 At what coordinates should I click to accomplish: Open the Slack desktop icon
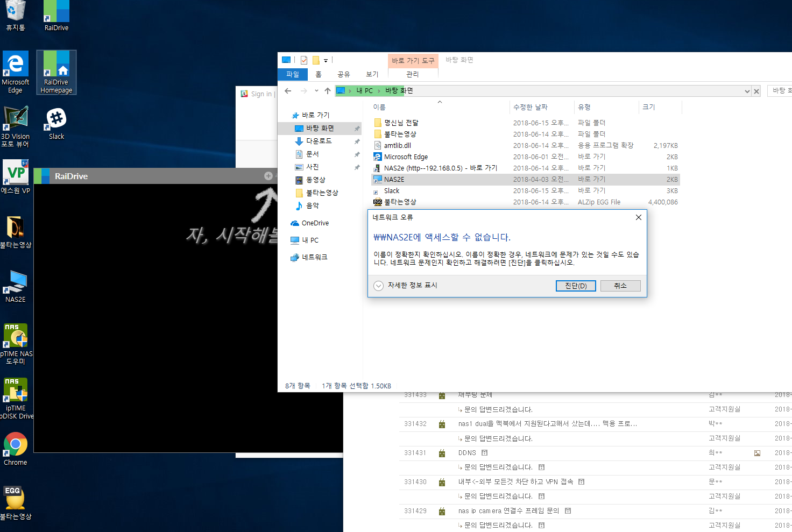(56, 124)
